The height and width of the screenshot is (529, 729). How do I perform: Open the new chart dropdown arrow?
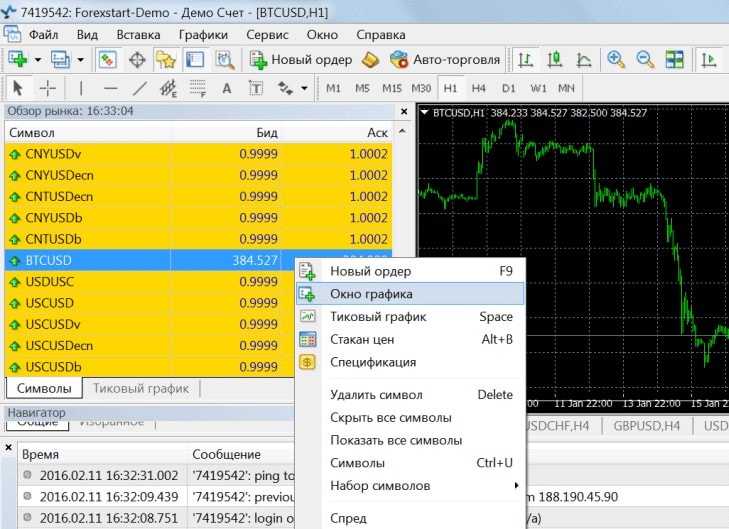coord(38,60)
